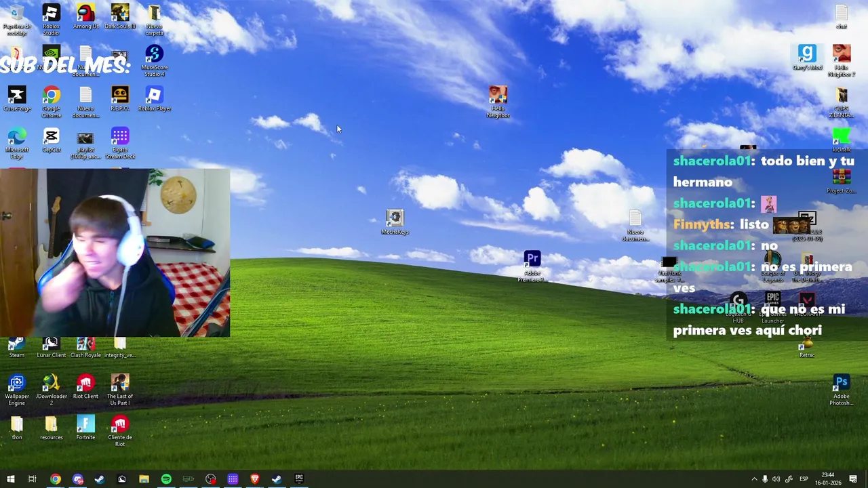The height and width of the screenshot is (488, 868).
Task: Open Dark Souls III desktop shortcut
Action: pyautogui.click(x=120, y=16)
